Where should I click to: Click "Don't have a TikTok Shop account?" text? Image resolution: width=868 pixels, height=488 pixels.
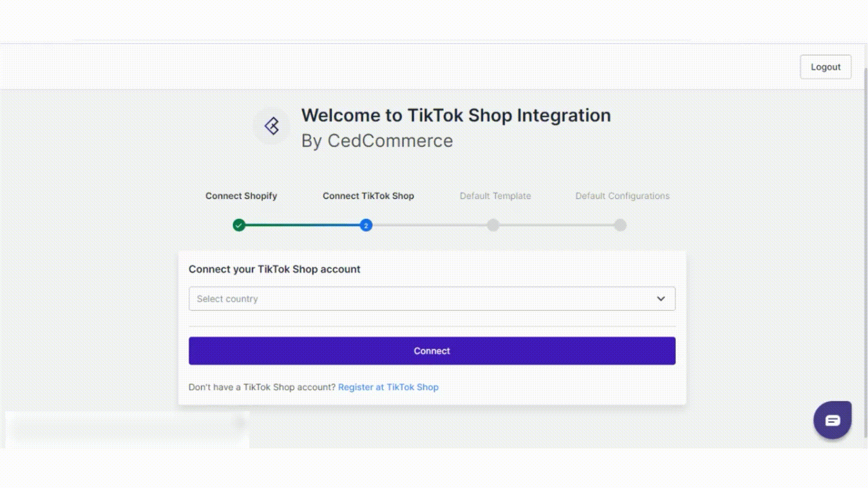(x=262, y=387)
